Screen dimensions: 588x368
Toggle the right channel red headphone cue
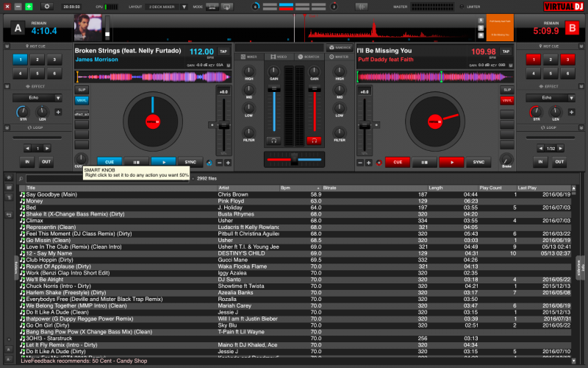click(315, 141)
